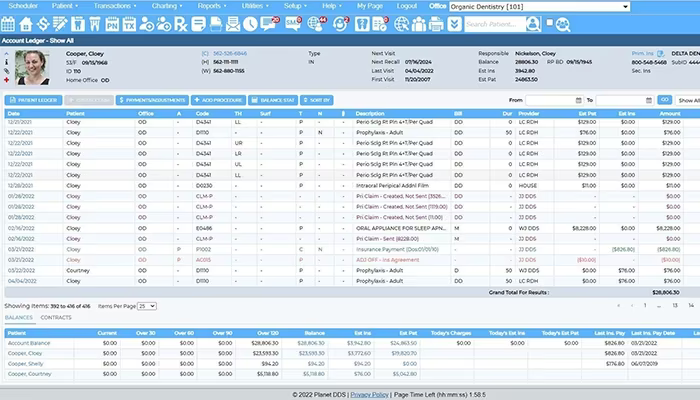Screen dimensions: 700x400
Task: Click the clock icon in toolbar
Action: 250,24
